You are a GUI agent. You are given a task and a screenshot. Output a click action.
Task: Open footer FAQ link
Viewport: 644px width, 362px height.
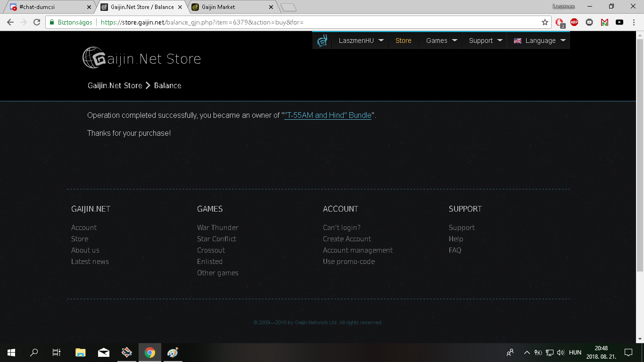[455, 250]
